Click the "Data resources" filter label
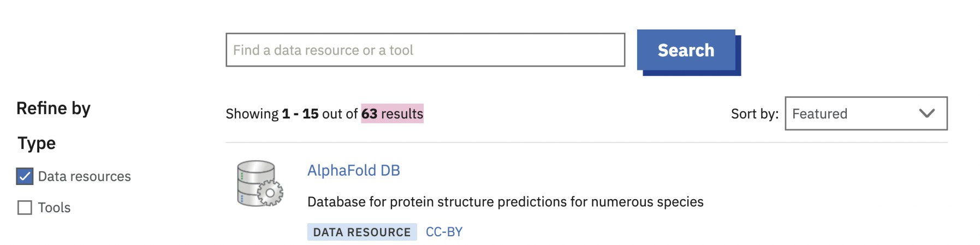 click(x=84, y=176)
